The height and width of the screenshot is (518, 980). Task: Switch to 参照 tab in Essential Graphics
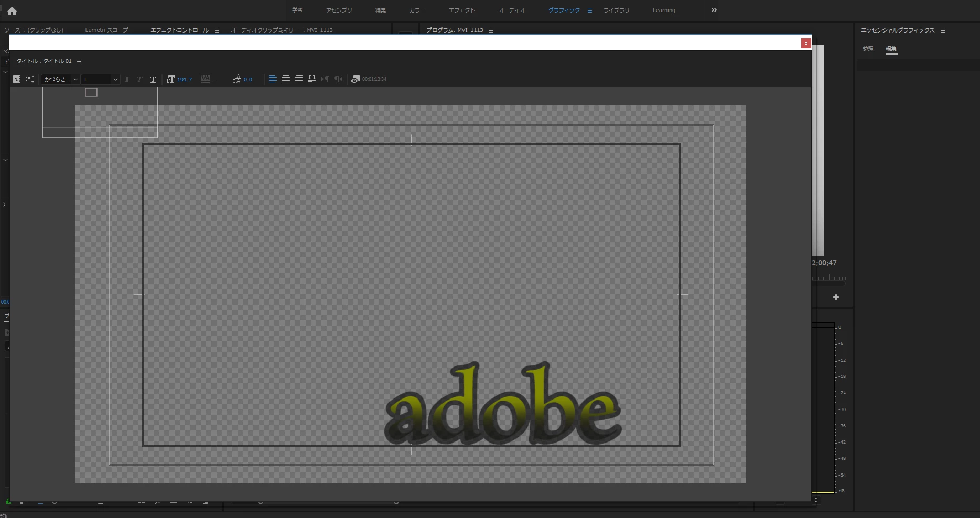pyautogui.click(x=868, y=49)
